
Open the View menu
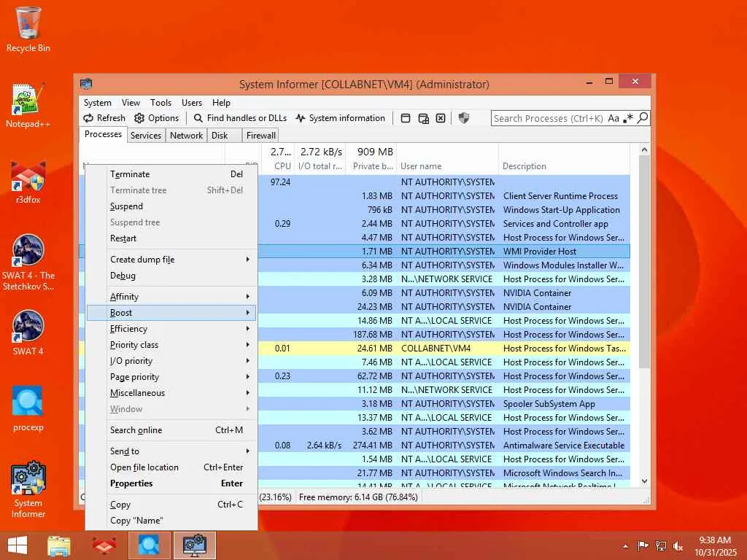(x=131, y=102)
